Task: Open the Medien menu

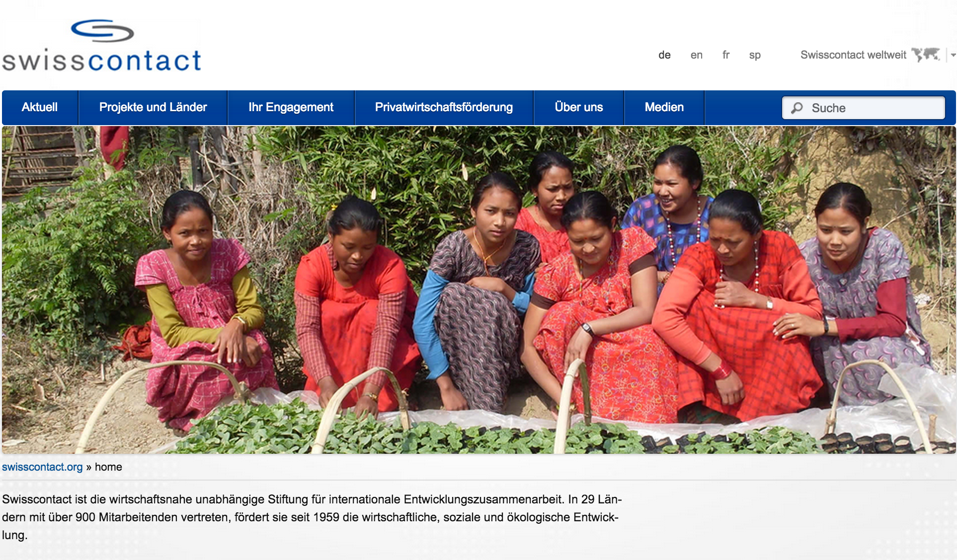Action: pos(664,107)
